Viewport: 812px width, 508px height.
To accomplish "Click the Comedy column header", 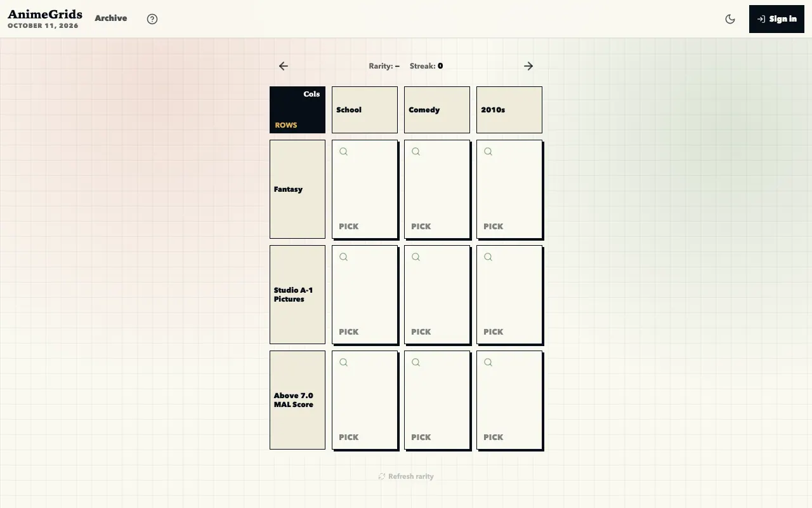I will tap(437, 110).
